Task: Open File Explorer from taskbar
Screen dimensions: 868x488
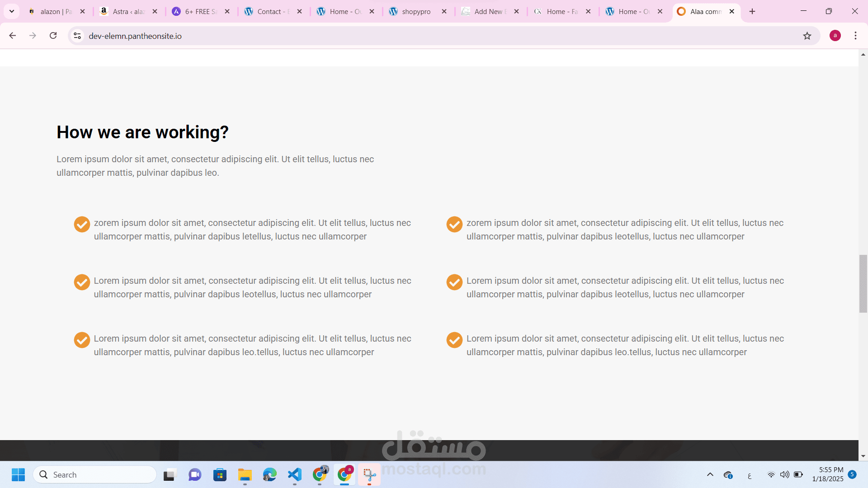Action: [245, 474]
